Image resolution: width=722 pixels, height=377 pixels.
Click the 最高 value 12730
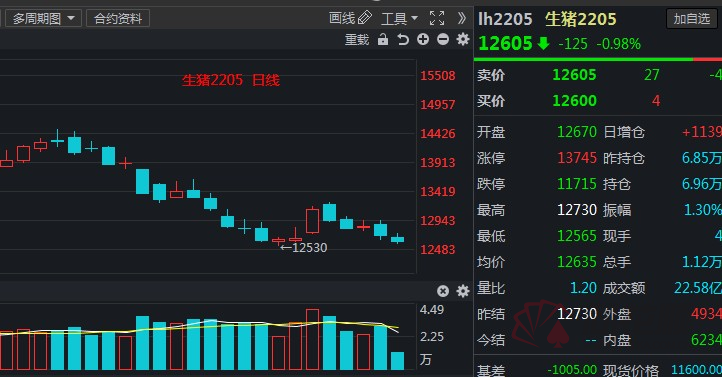pos(577,210)
